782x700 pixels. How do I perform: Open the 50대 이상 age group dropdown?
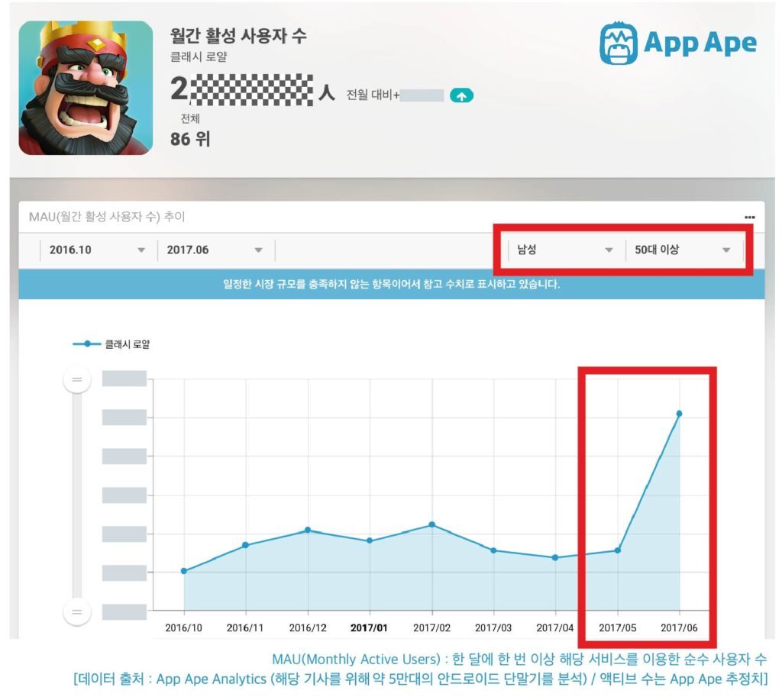pos(683,250)
